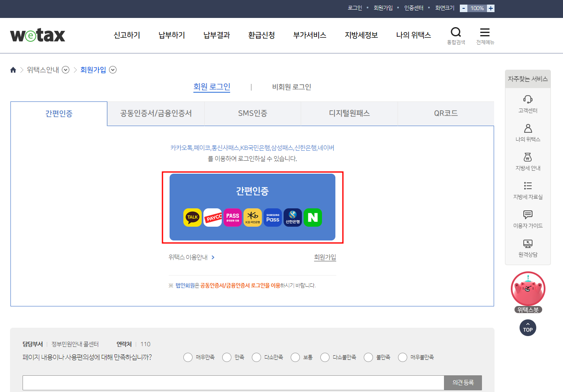Follow the 회원가입 link below the login box
563x392 pixels.
tap(325, 257)
